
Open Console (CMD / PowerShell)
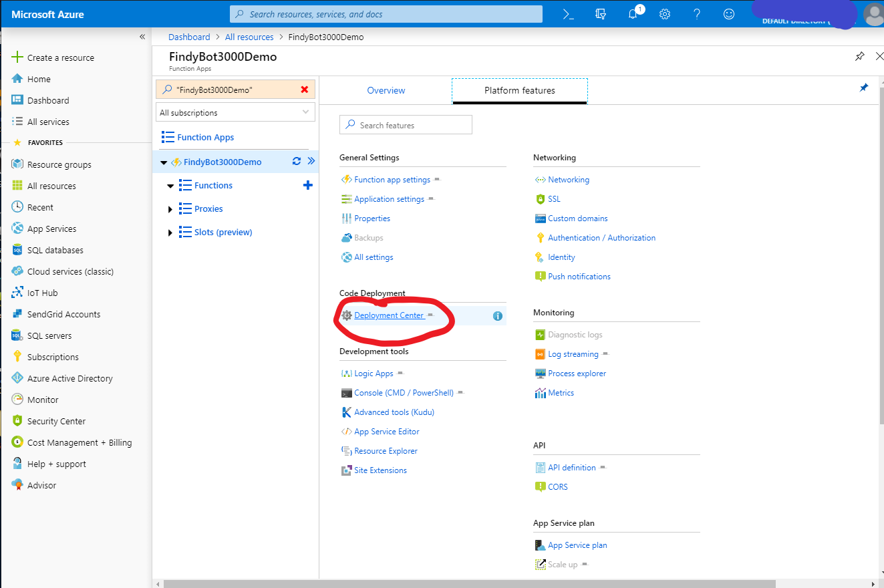coord(404,393)
